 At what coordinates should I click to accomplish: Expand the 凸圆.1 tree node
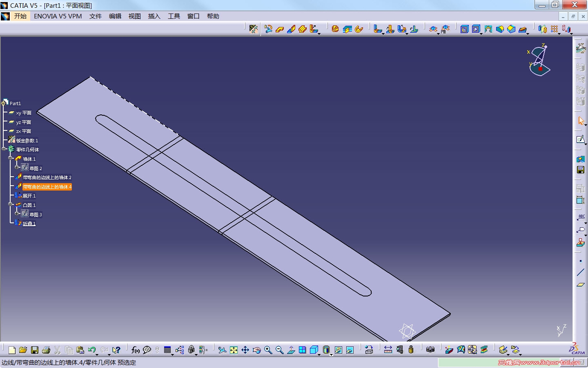tap(11, 204)
